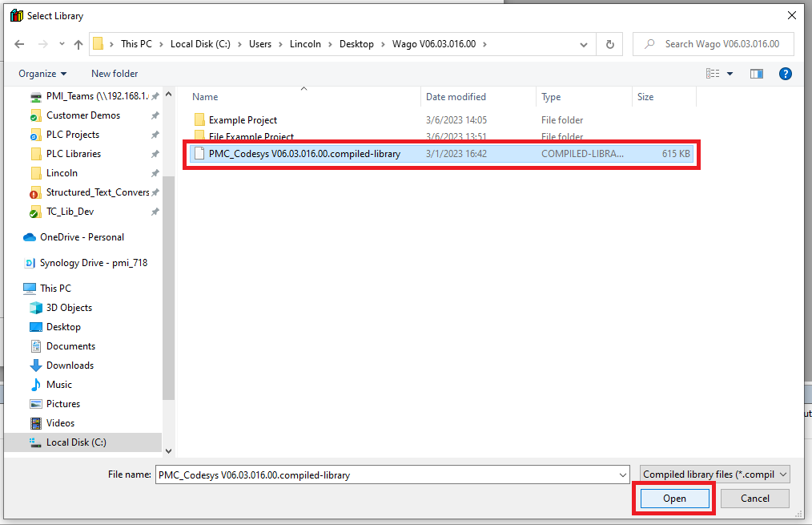This screenshot has width=812, height=525.
Task: Expand the Organize dropdown menu
Action: coord(43,74)
